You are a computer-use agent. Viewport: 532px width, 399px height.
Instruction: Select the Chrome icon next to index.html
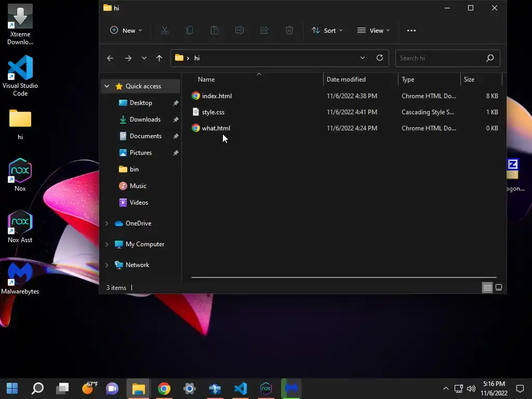click(196, 96)
